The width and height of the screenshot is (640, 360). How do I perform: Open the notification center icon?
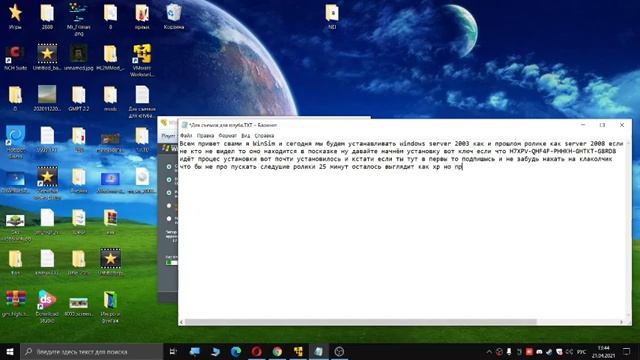[627, 351]
